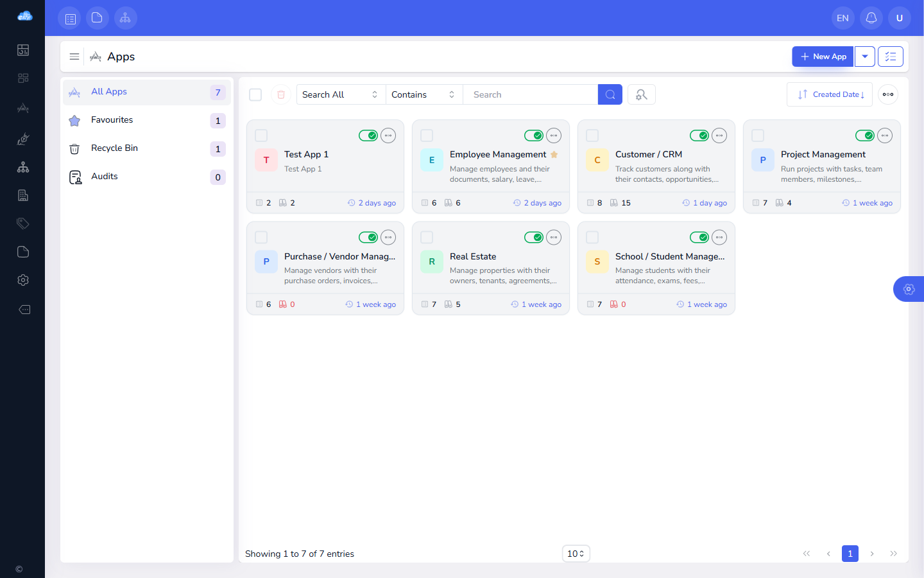Screen dimensions: 924x578
Task: Click the New App button
Action: (x=823, y=57)
